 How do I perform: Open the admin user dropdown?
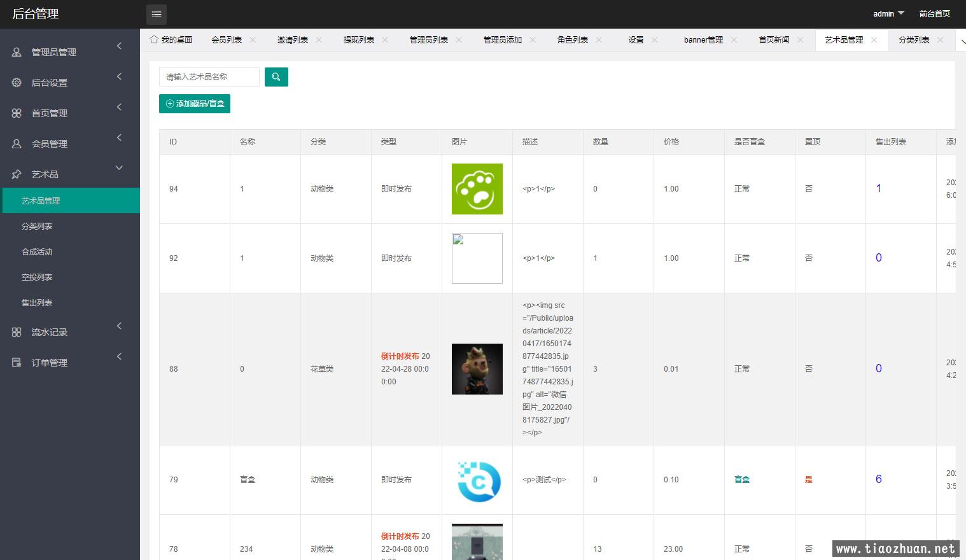pos(888,14)
